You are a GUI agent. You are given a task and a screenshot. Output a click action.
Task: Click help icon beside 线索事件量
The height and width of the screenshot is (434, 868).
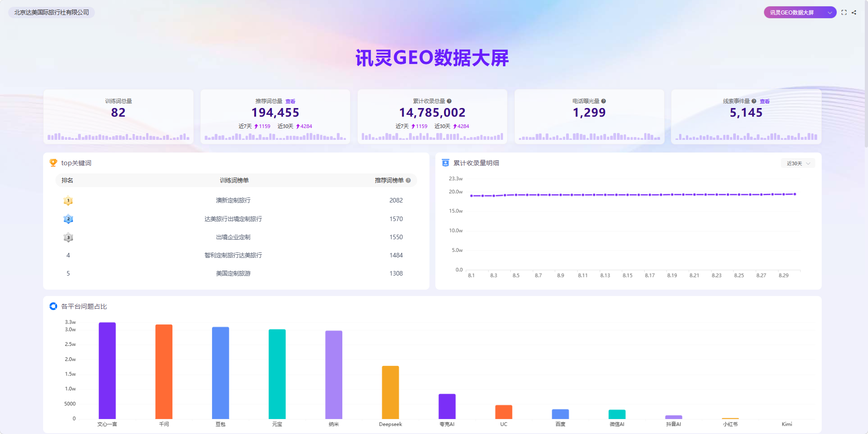pyautogui.click(x=754, y=101)
